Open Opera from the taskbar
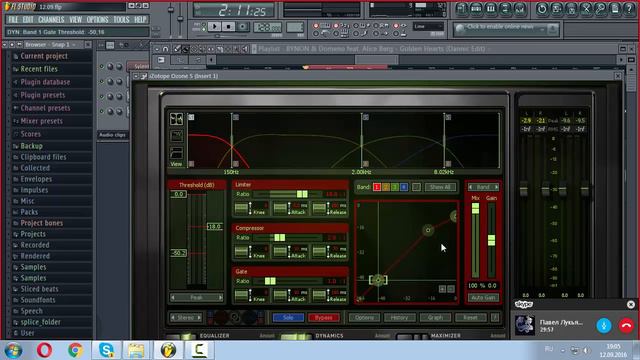This screenshot has height=360, width=640. [44, 350]
